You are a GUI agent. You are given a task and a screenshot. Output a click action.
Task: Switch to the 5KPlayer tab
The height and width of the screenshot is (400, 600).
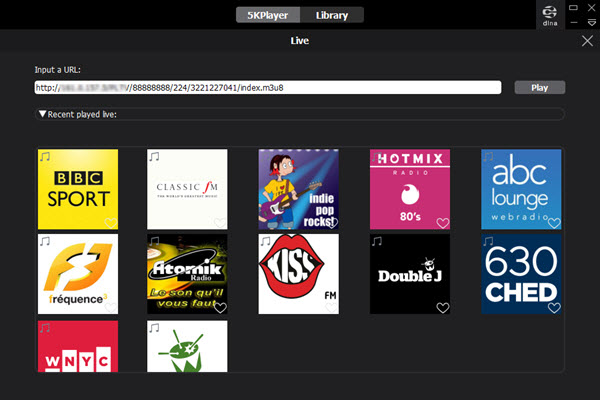(x=268, y=15)
